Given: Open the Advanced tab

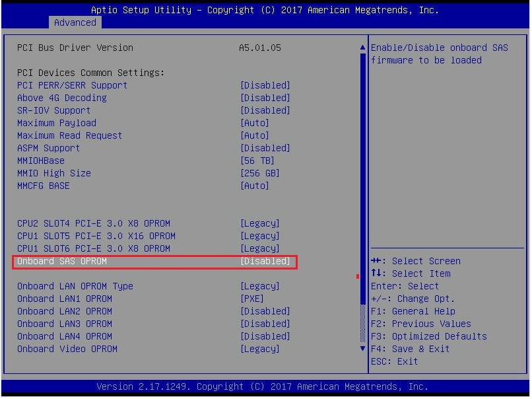Looking at the screenshot, I should coord(75,22).
